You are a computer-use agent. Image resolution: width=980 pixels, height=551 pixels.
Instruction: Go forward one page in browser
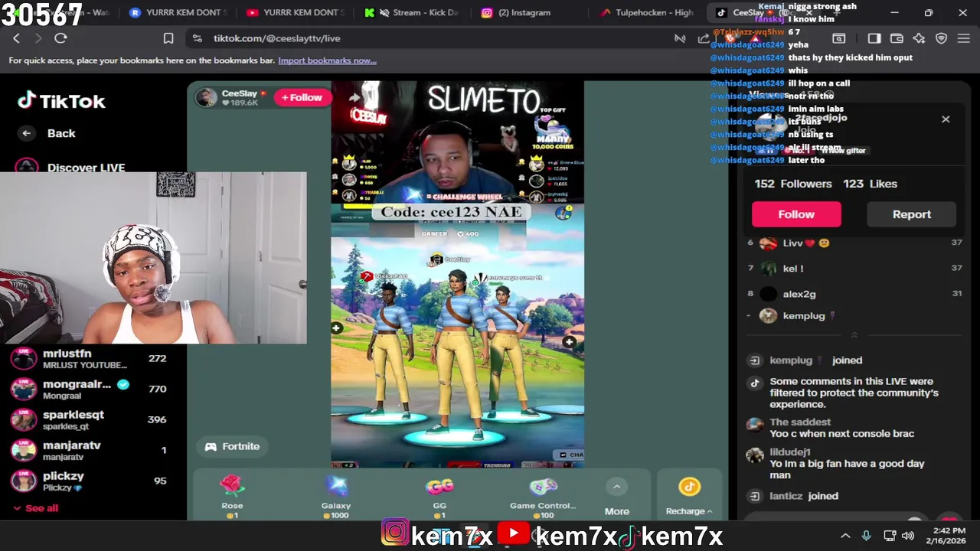point(38,38)
